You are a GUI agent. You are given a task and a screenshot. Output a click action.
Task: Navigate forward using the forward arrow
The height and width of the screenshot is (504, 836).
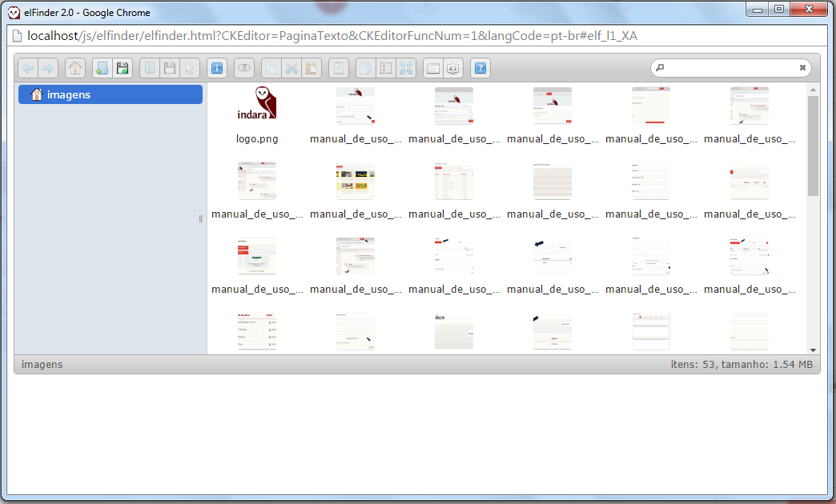pos(49,68)
